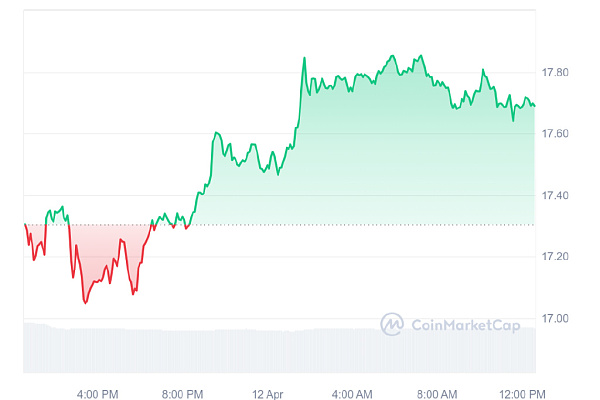Click the 17.80 price axis label
Image resolution: width=600 pixels, height=400 pixels.
coord(555,73)
